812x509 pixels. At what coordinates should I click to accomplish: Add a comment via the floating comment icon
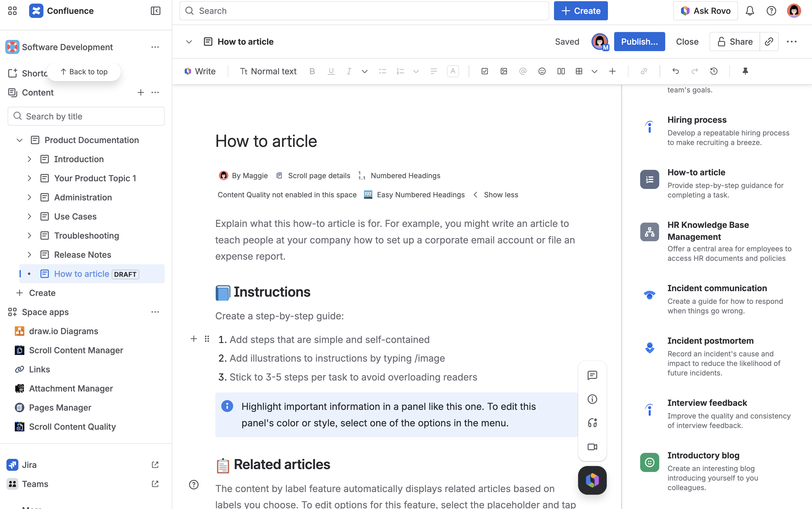(592, 375)
